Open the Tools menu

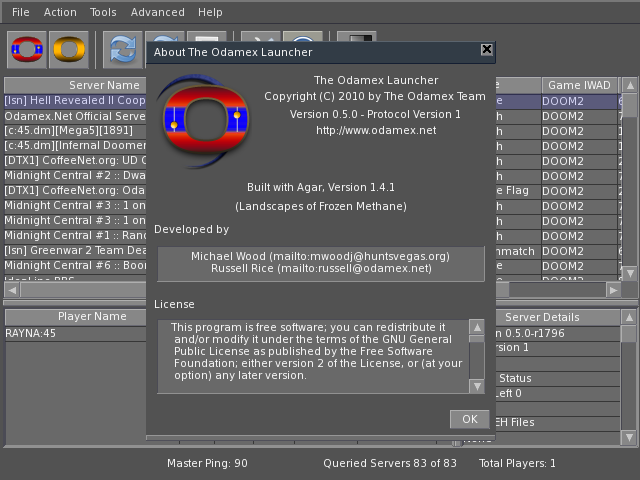point(103,12)
